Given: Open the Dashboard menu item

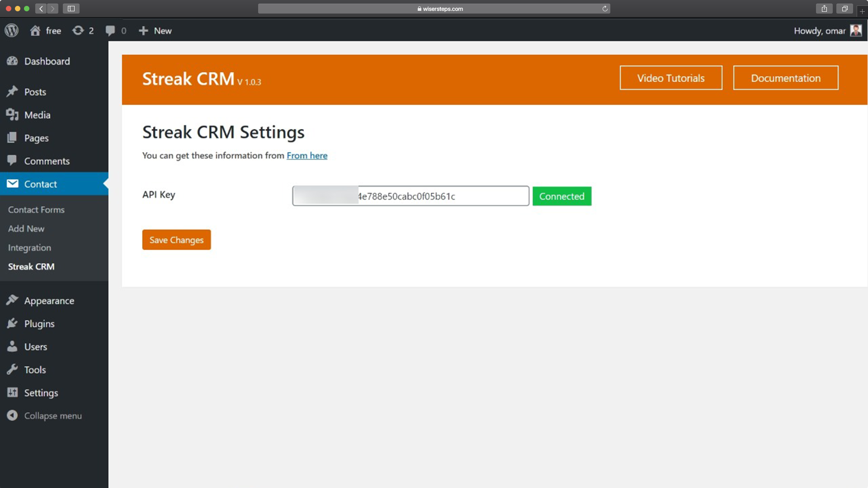Looking at the screenshot, I should tap(54, 61).
